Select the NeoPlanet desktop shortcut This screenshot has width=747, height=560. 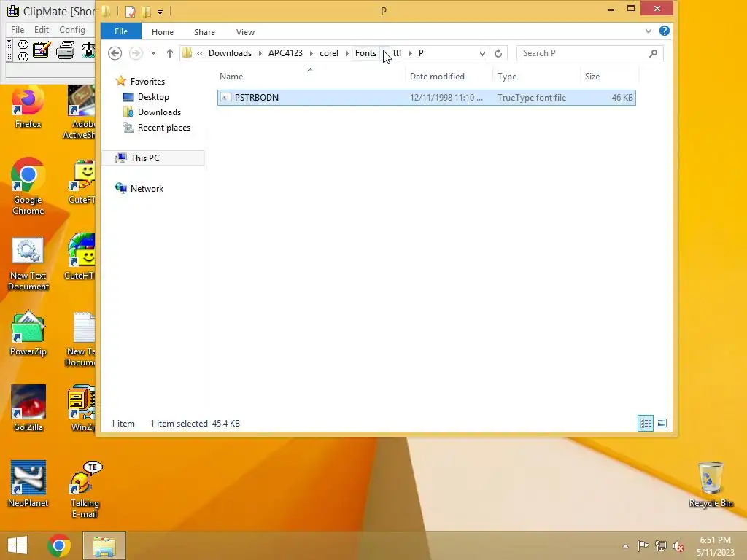pyautogui.click(x=28, y=484)
